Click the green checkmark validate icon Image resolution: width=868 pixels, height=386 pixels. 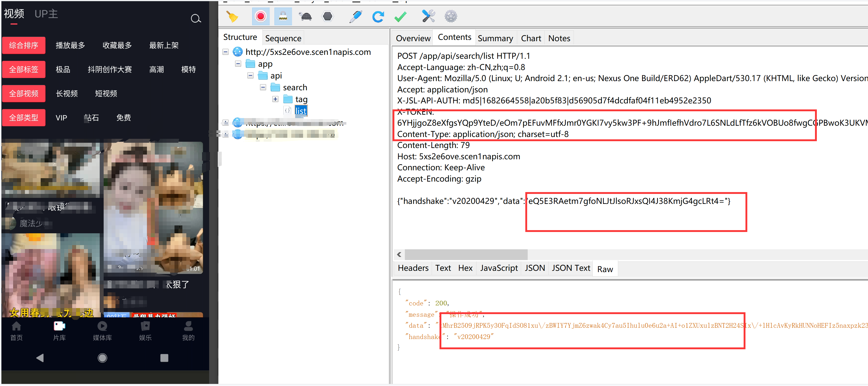[400, 17]
